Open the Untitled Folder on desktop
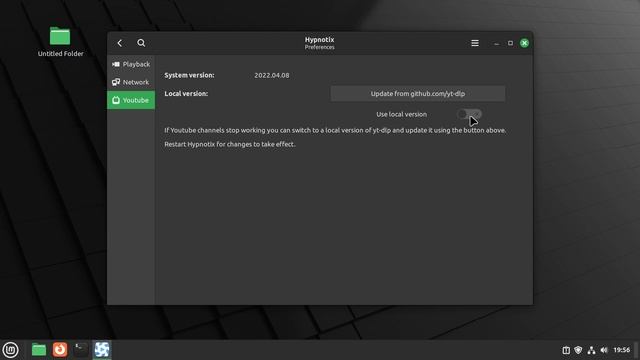640x360 pixels. tap(60, 42)
